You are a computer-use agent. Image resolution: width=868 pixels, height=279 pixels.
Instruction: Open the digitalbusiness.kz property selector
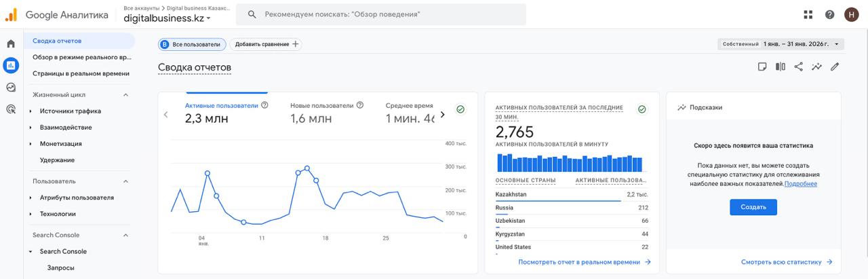point(167,18)
